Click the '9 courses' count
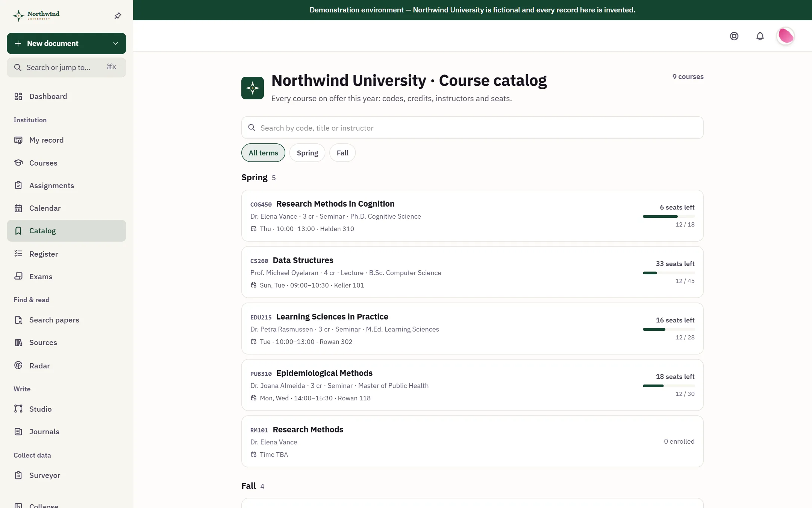Screen dimensions: 812x508 [x=688, y=76]
